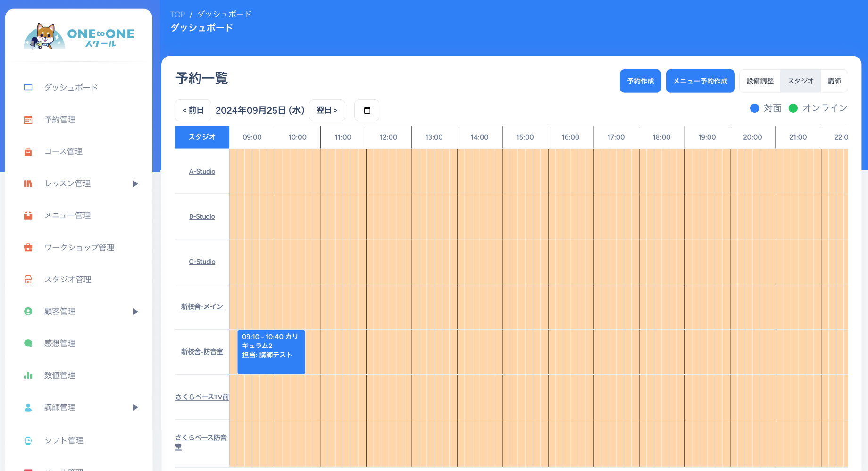The image size is (868, 471).
Task: Open the 09:10 - 10:40 reservation block
Action: pos(271,352)
